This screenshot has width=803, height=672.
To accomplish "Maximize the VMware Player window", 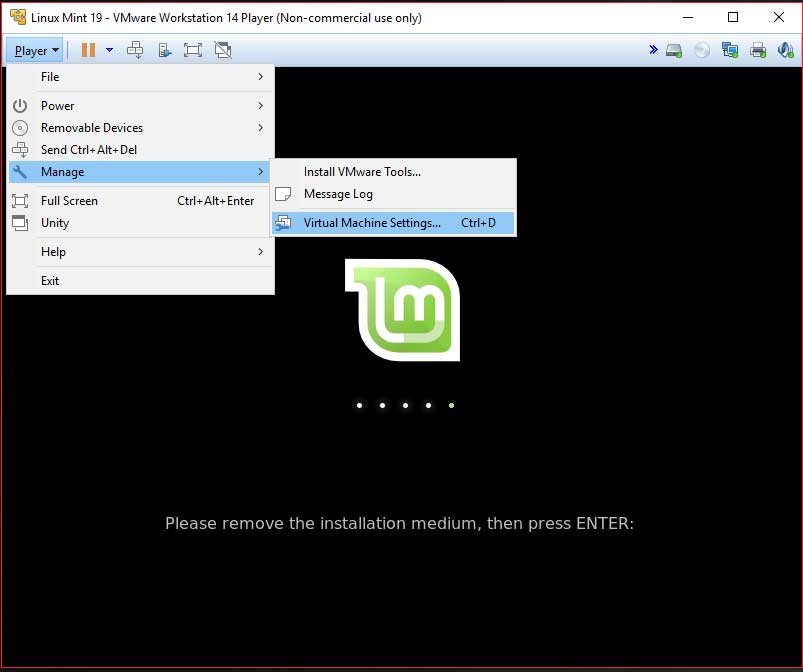I will coord(733,17).
